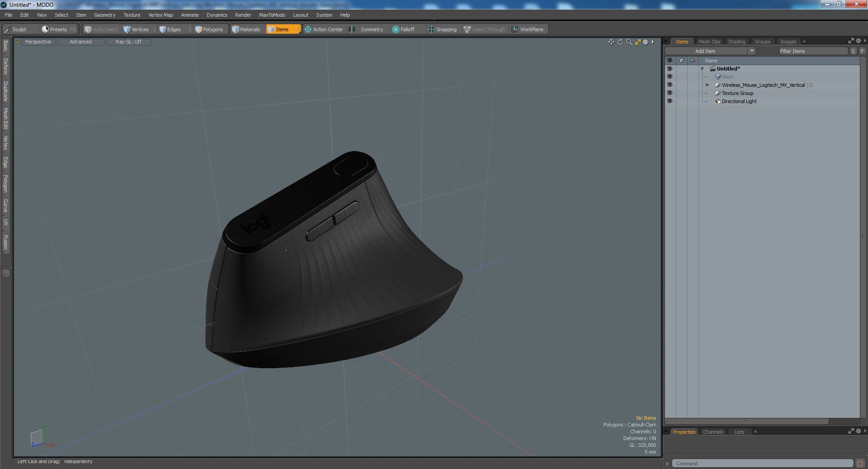
Task: Hide the Directional Light
Action: (x=669, y=101)
